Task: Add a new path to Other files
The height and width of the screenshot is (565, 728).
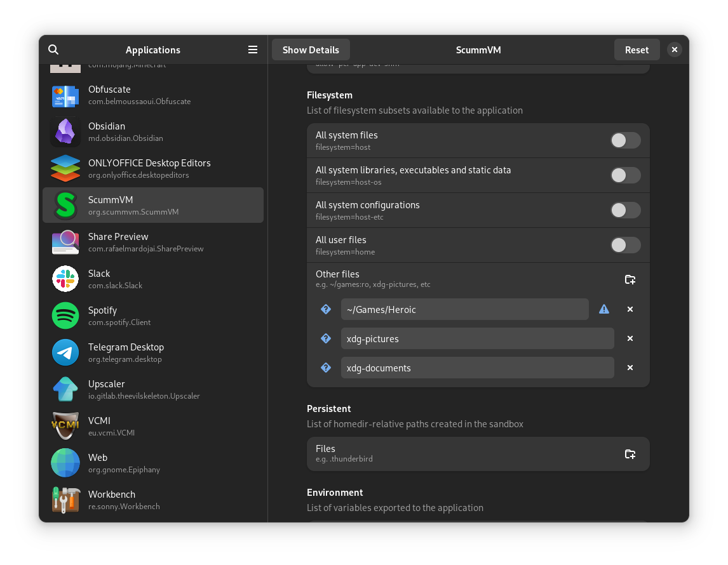Action: [x=630, y=279]
